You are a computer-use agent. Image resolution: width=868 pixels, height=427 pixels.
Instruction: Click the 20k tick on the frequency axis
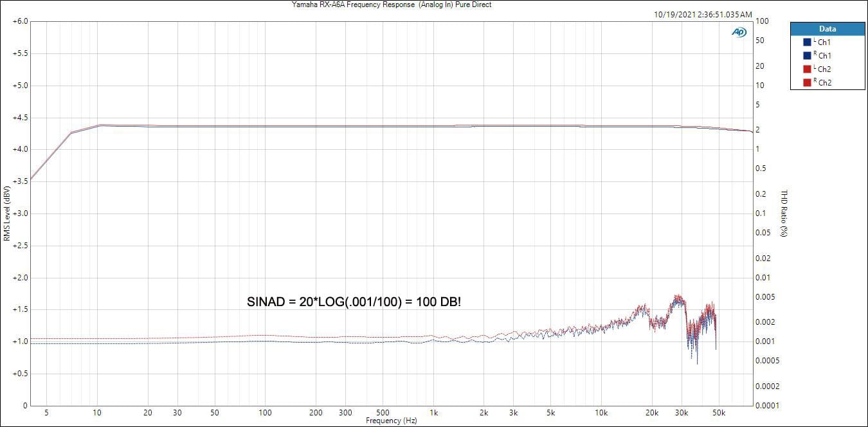point(652,413)
